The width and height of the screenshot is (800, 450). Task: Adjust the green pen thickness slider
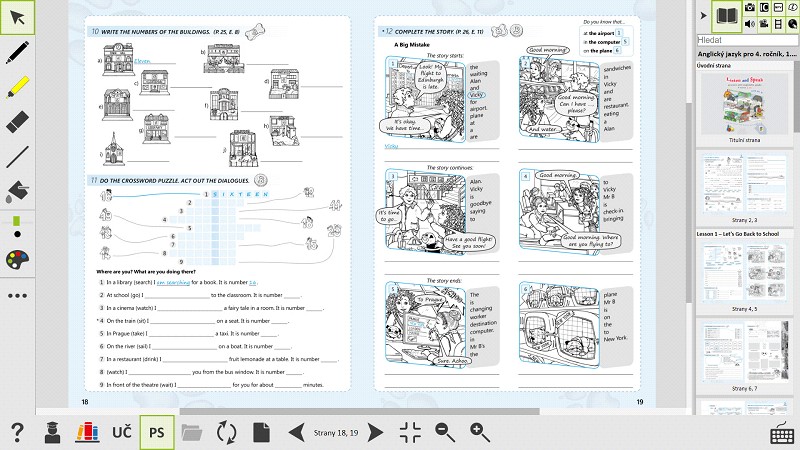pos(17,221)
